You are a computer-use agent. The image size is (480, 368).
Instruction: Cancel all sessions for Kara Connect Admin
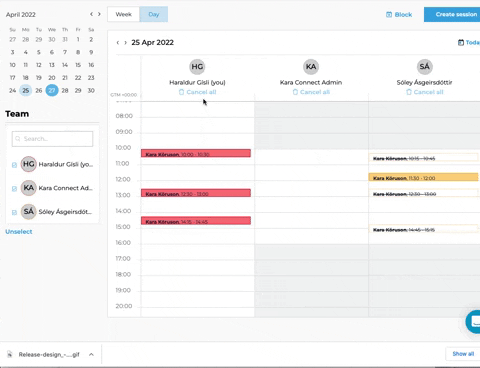[x=311, y=92]
